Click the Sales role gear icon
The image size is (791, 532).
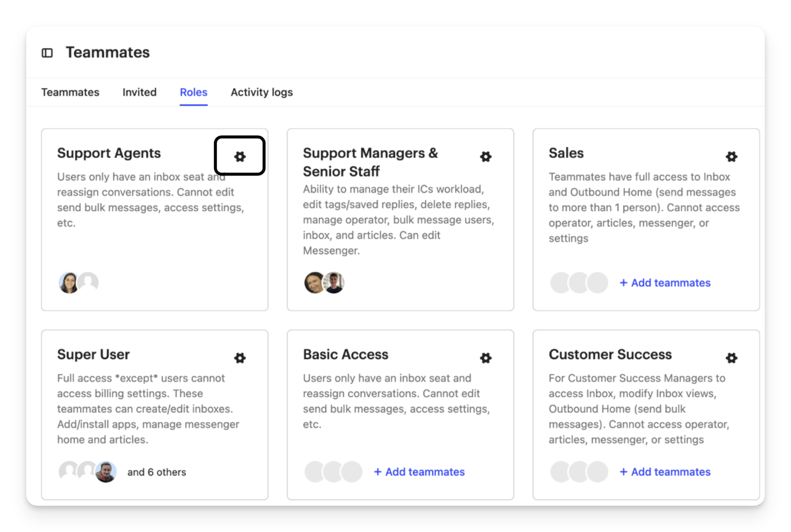(x=731, y=157)
